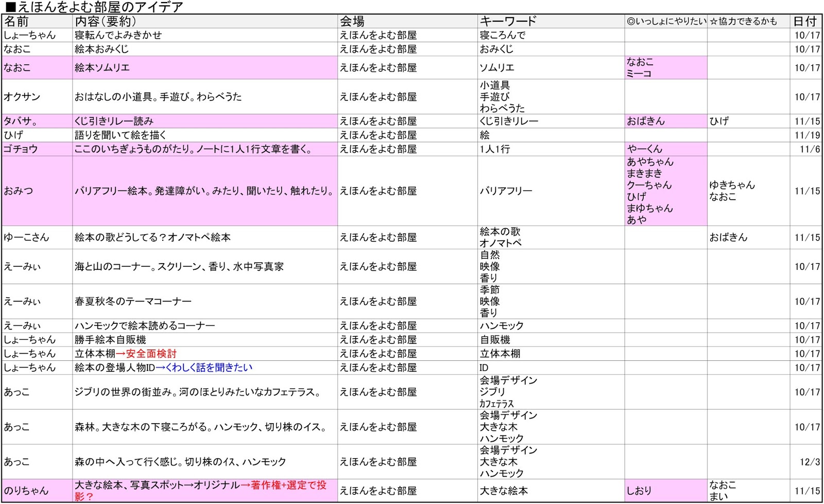Select the name cell オクサン
824x504 pixels.
(37, 97)
